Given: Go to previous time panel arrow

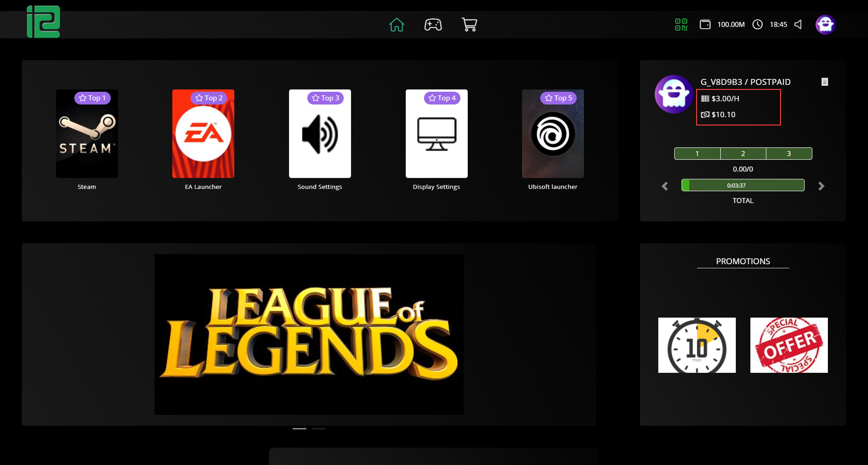Looking at the screenshot, I should pos(665,186).
